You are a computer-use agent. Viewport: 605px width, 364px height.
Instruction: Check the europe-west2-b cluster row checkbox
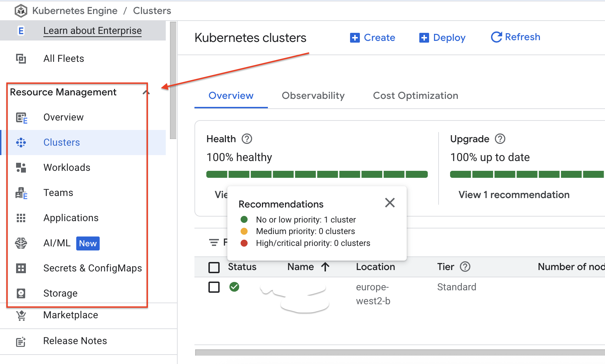[214, 287]
